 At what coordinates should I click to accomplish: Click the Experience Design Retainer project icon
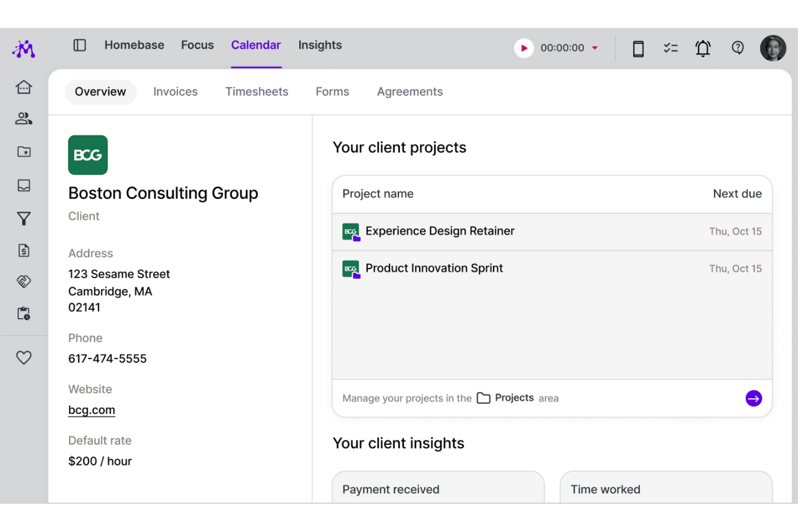pos(351,232)
